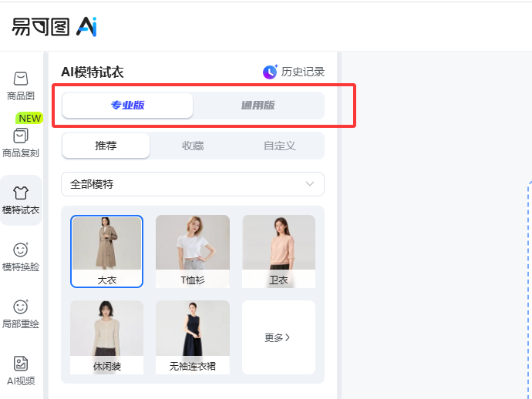Open the 商品图 sidebar icon
The height and width of the screenshot is (399, 532).
pos(21,79)
